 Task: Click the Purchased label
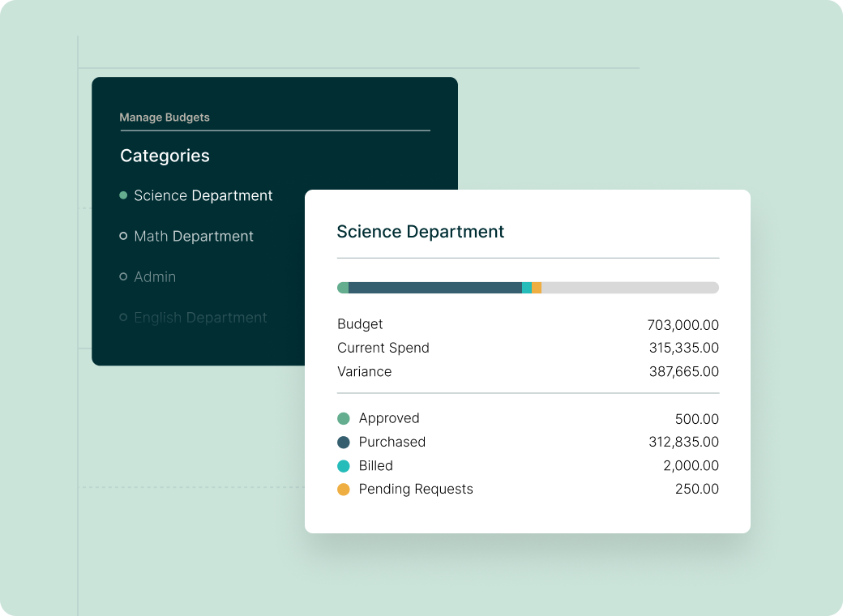[x=392, y=442]
